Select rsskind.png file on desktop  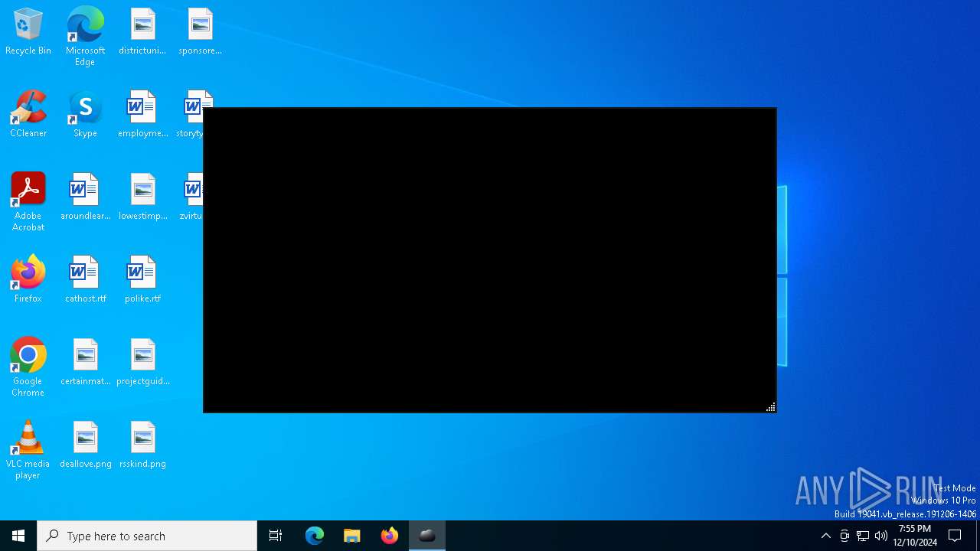click(x=142, y=445)
